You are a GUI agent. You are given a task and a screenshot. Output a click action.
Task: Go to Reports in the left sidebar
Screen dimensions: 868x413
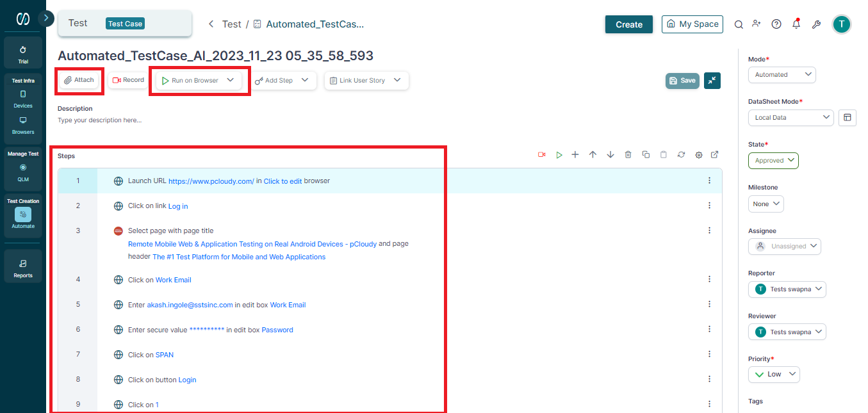(23, 268)
